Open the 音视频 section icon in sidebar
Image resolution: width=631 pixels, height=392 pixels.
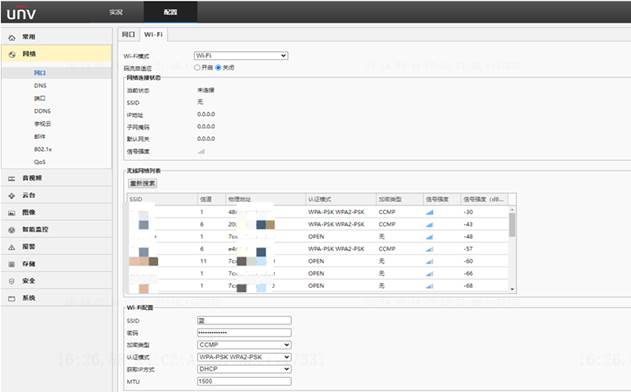coord(12,178)
